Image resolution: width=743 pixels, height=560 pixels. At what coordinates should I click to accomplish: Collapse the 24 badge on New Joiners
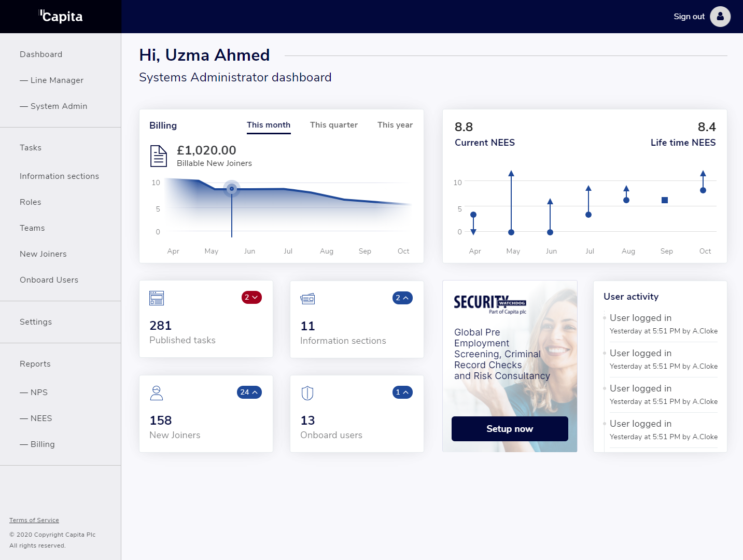pos(249,393)
